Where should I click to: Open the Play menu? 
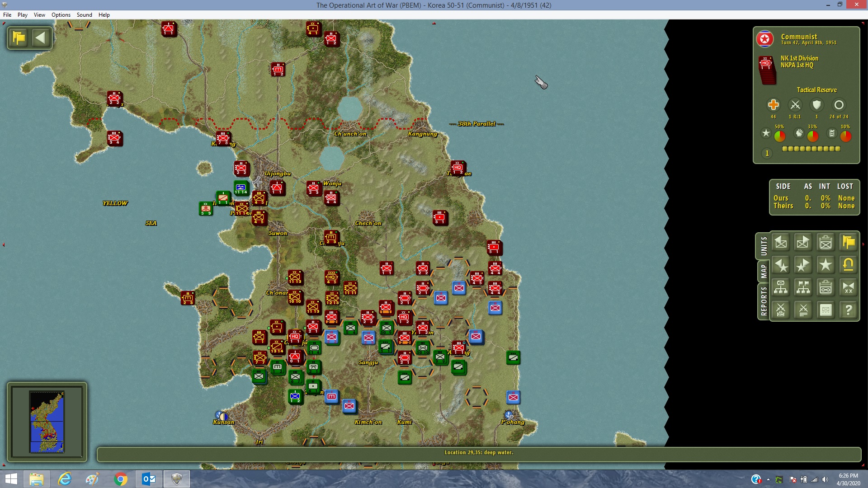(23, 15)
